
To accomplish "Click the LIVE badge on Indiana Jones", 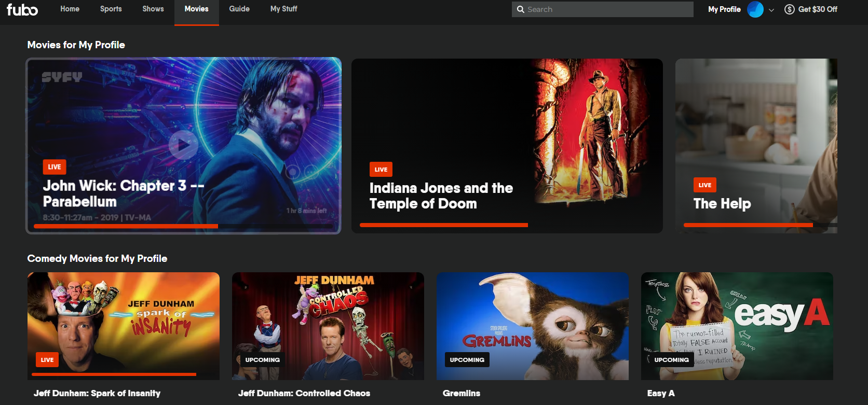I will pos(381,170).
